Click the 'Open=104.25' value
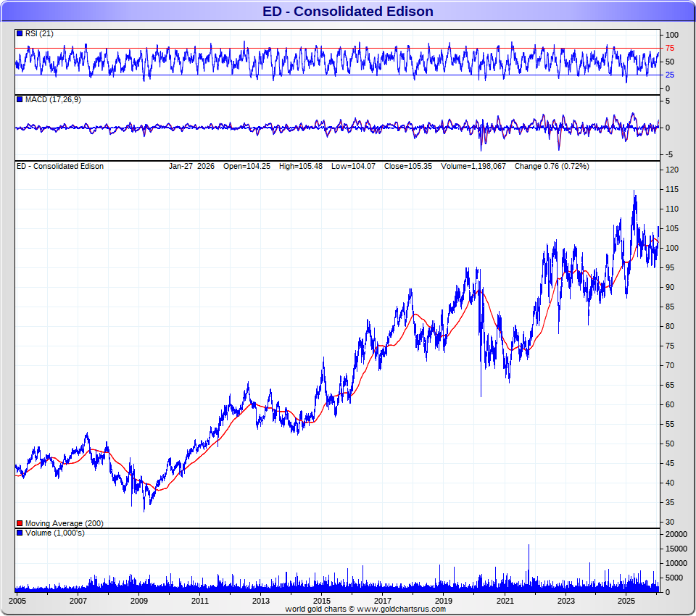The height and width of the screenshot is (616, 696). (x=246, y=166)
